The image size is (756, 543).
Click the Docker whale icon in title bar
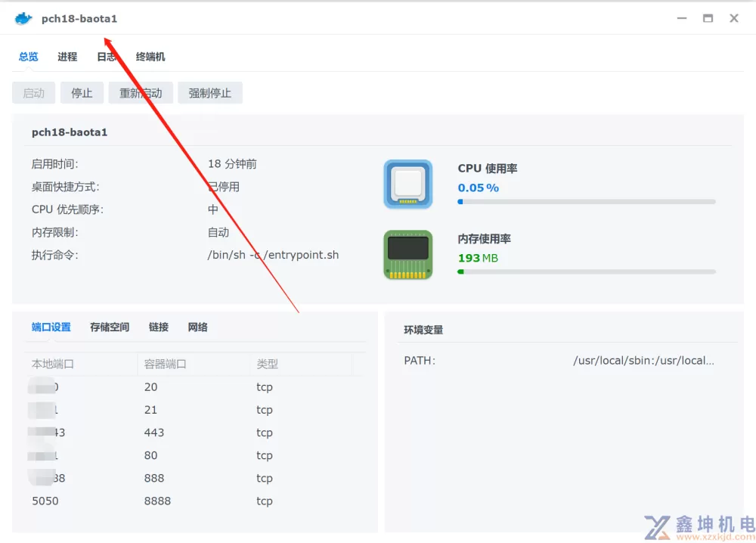(23, 19)
